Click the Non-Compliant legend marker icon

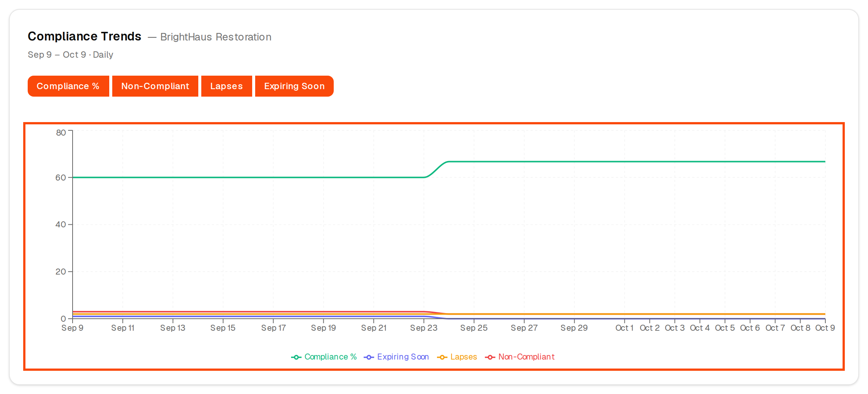coord(490,357)
